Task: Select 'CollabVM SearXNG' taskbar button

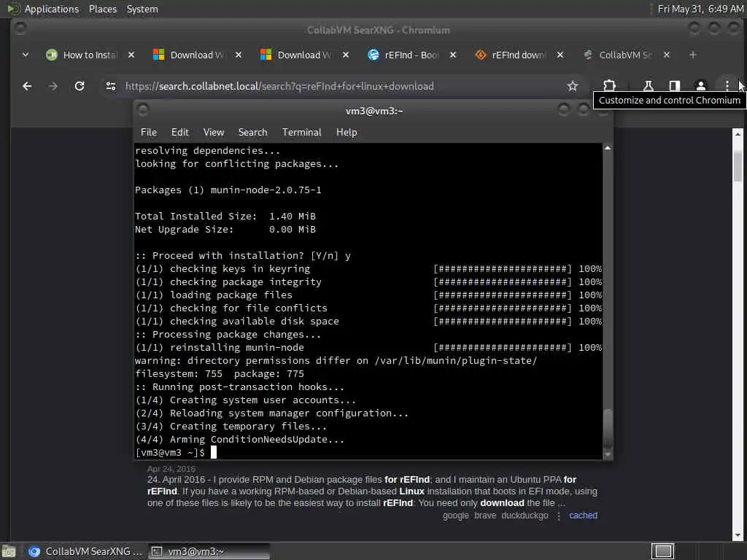Action: click(x=85, y=551)
